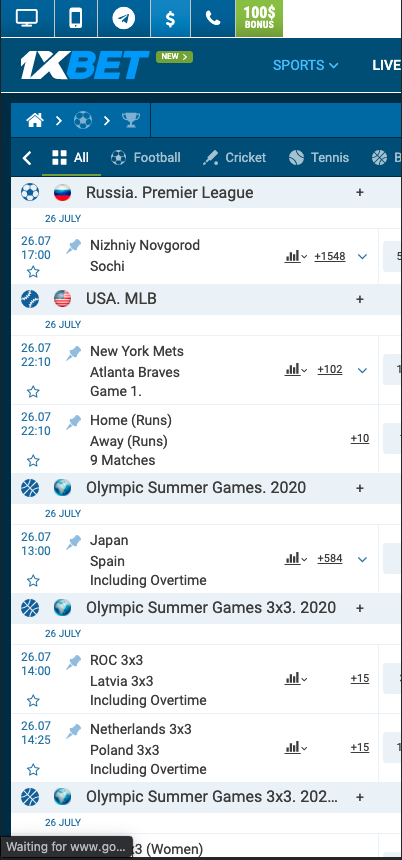
Task: Switch to the Cricket tab
Action: coord(234,158)
